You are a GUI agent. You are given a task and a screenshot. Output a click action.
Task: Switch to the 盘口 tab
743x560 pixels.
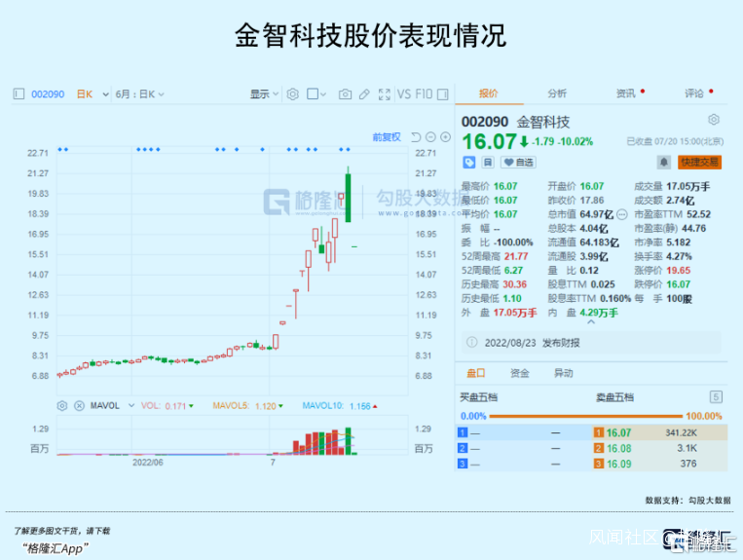pyautogui.click(x=476, y=373)
